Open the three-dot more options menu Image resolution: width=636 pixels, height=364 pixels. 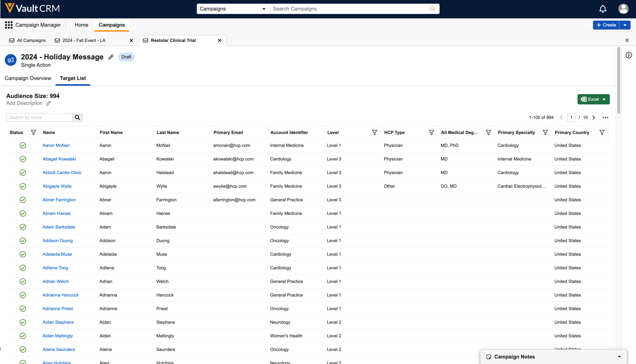(x=605, y=118)
